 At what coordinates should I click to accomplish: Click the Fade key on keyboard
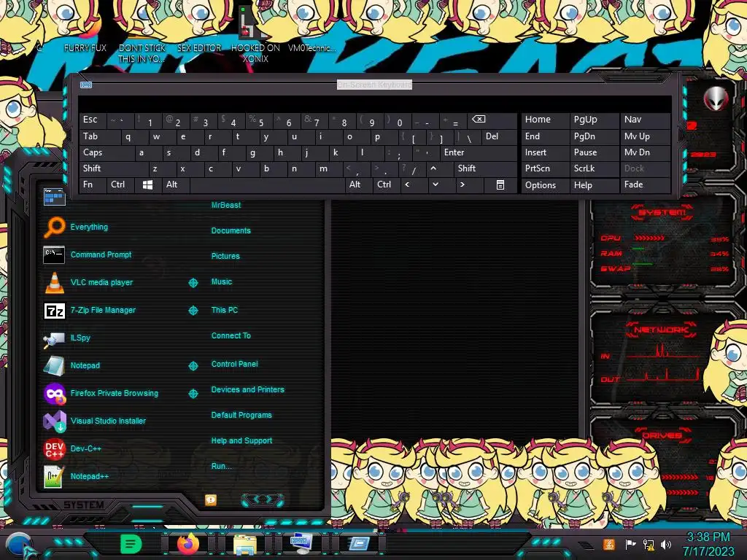point(645,184)
